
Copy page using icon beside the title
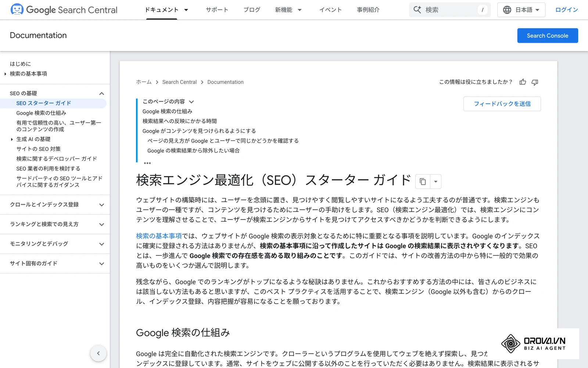(x=423, y=181)
